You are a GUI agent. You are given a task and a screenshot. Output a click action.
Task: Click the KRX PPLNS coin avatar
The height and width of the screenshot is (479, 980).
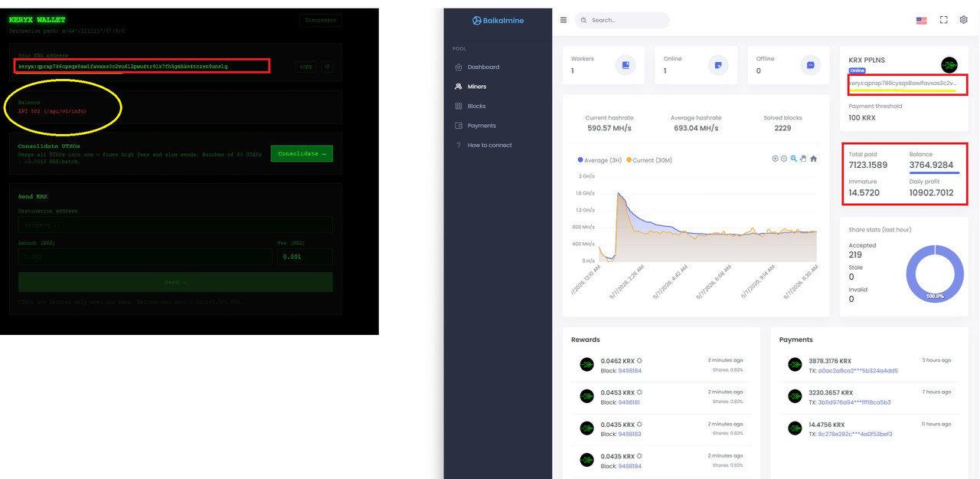(949, 65)
